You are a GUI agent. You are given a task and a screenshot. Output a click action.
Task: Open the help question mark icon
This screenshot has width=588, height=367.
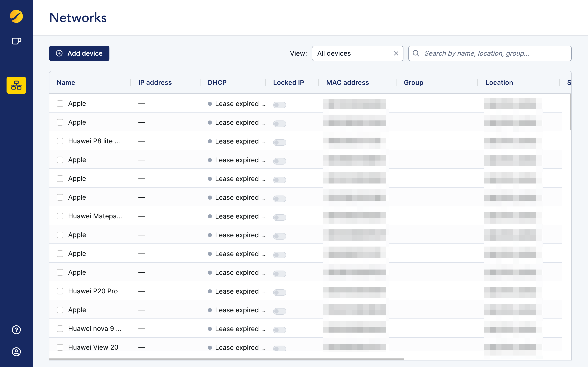coord(16,330)
